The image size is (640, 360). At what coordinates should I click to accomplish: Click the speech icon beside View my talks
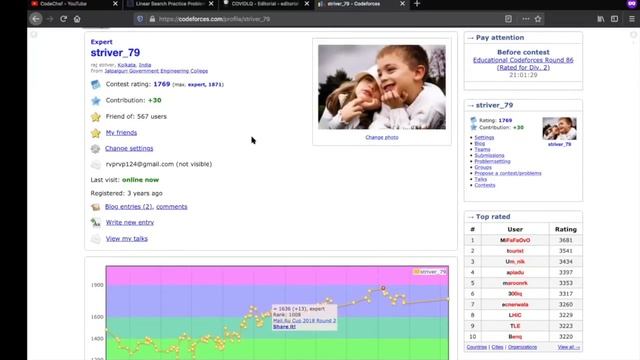click(x=96, y=239)
